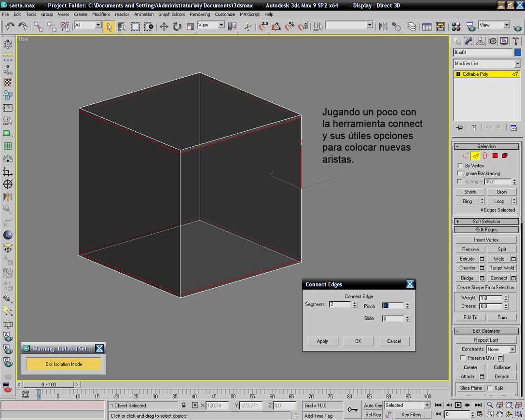Image resolution: width=525 pixels, height=420 pixels.
Task: Open the MAXScript menu
Action: pos(249,14)
